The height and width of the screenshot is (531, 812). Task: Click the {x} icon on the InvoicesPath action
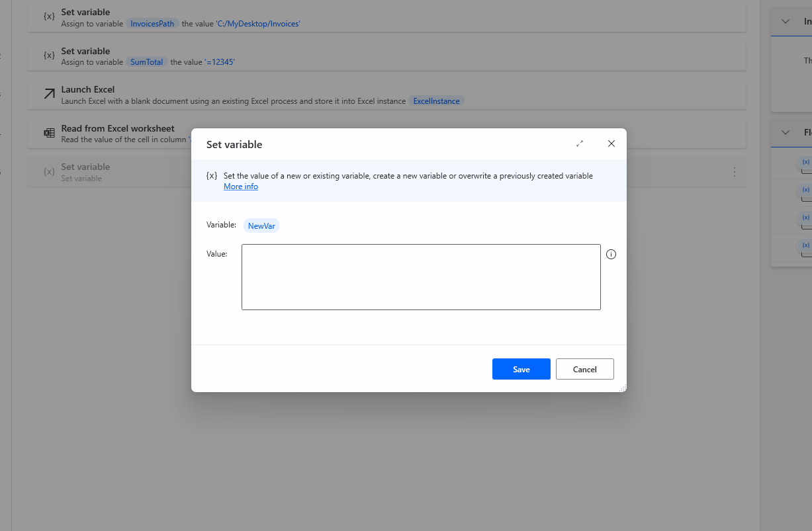[x=48, y=17]
